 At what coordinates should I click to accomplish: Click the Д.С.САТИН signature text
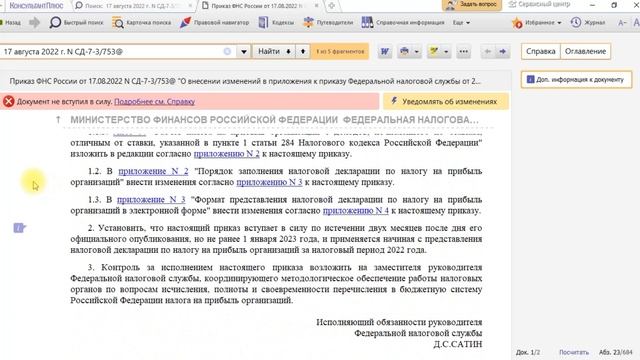(x=458, y=344)
